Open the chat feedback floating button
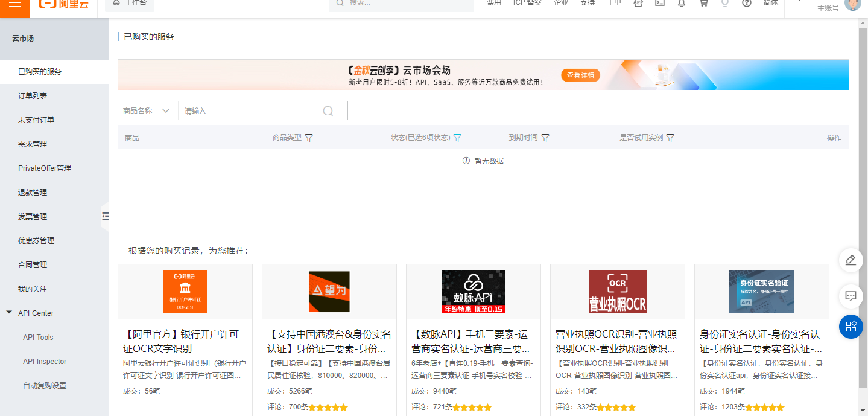The height and width of the screenshot is (416, 868). coord(851,296)
